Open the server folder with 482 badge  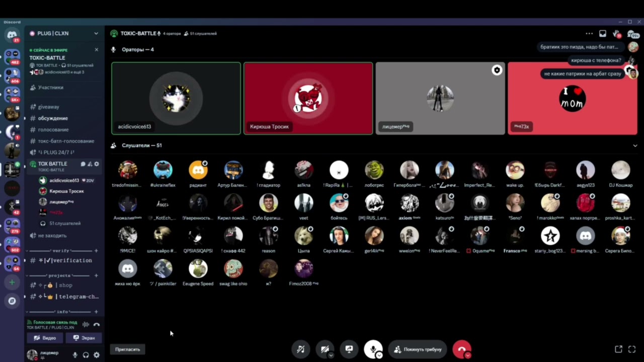click(x=12, y=56)
